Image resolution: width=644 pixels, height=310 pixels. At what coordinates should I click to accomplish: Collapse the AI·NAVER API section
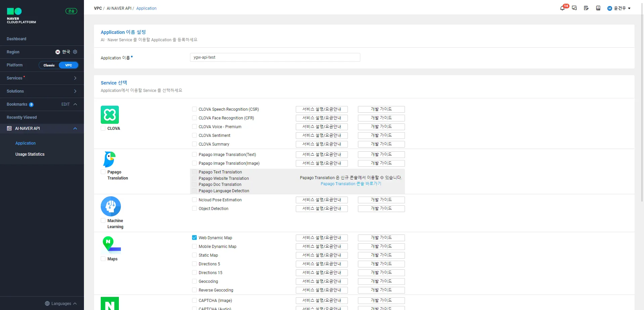coord(75,128)
